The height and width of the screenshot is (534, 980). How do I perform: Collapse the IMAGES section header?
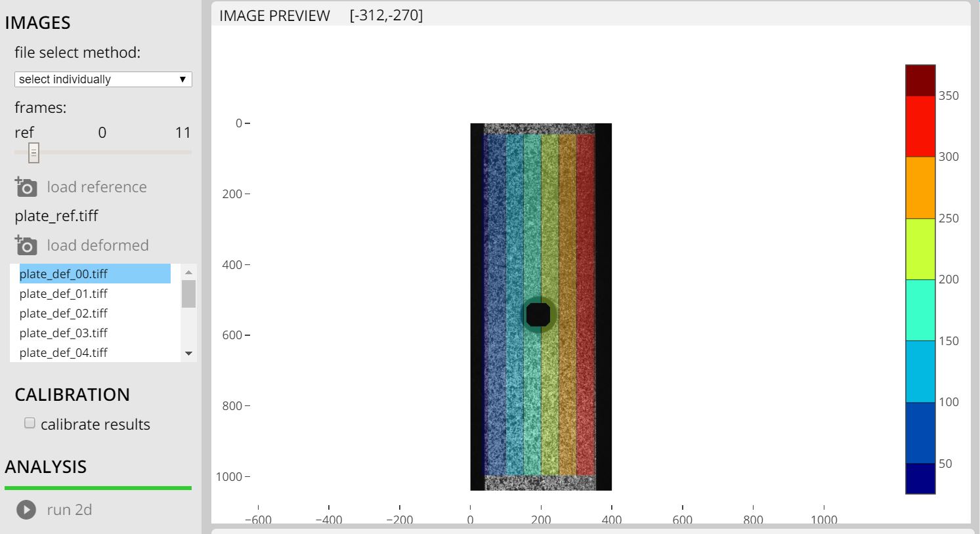click(37, 22)
